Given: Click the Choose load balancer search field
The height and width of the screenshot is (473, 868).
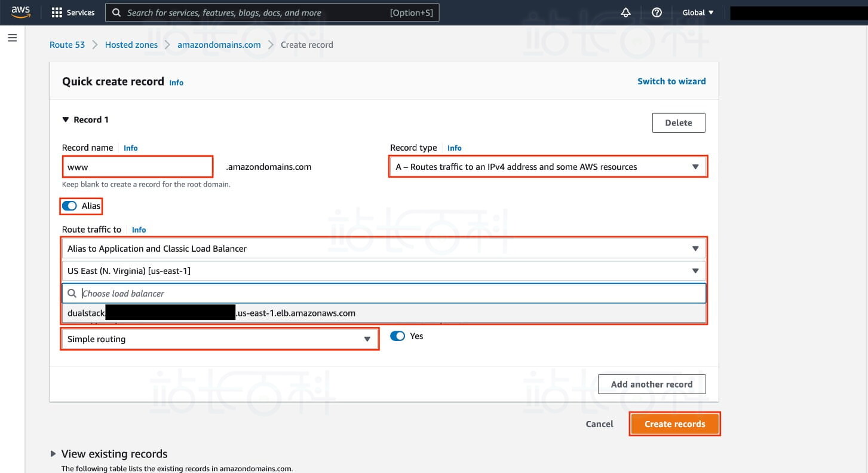Looking at the screenshot, I should 384,294.
